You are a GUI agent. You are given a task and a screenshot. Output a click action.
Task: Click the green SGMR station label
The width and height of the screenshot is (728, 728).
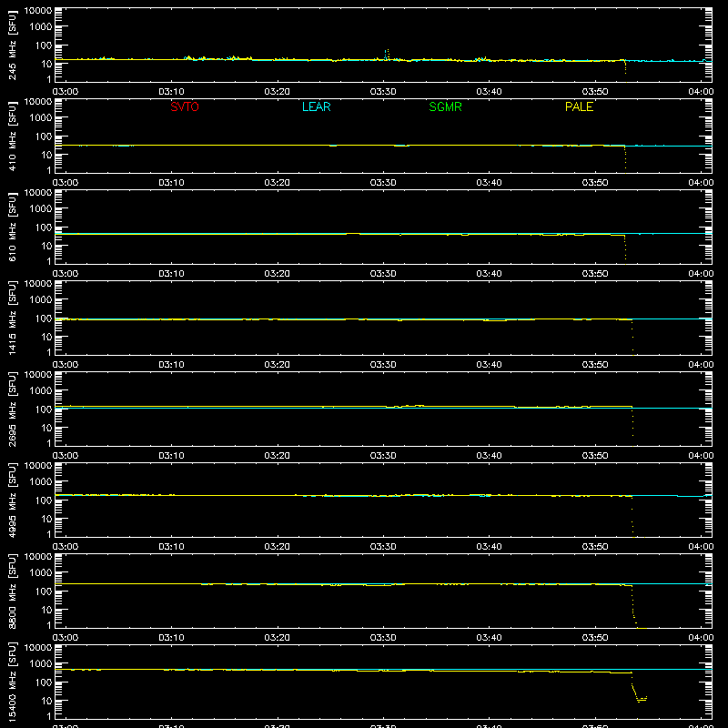pyautogui.click(x=445, y=106)
